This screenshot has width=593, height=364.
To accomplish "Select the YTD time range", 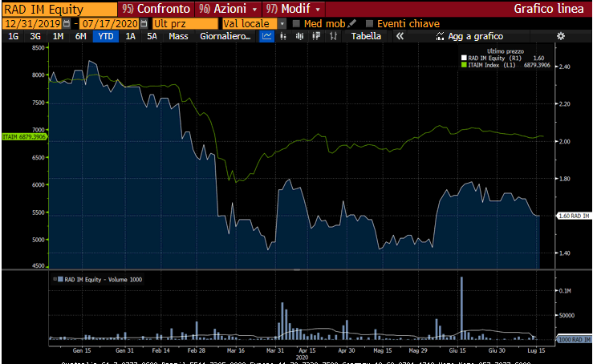I will tap(105, 36).
